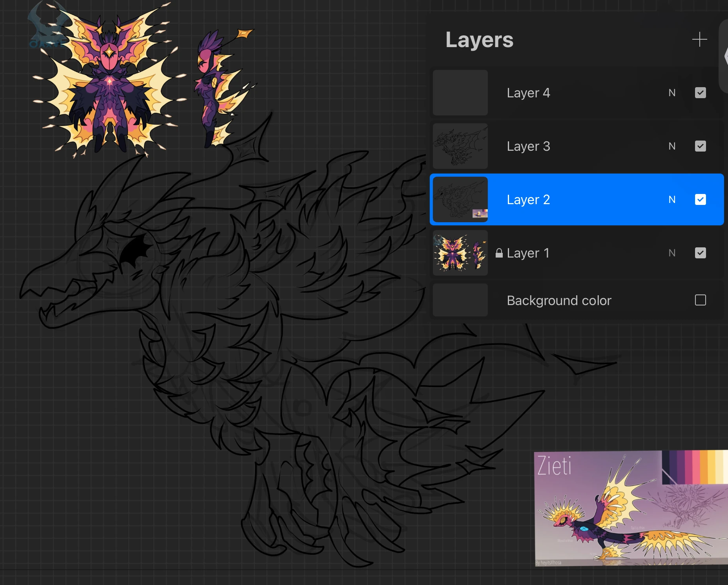Viewport: 728px width, 585px height.
Task: Open Layer 2's blend mode dropdown with N
Action: tap(672, 199)
